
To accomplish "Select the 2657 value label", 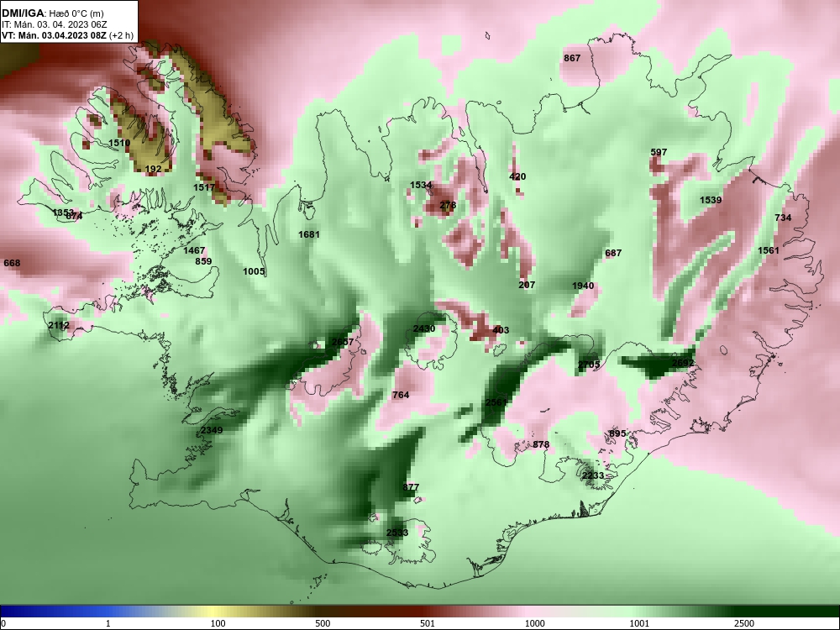I will pos(343,343).
